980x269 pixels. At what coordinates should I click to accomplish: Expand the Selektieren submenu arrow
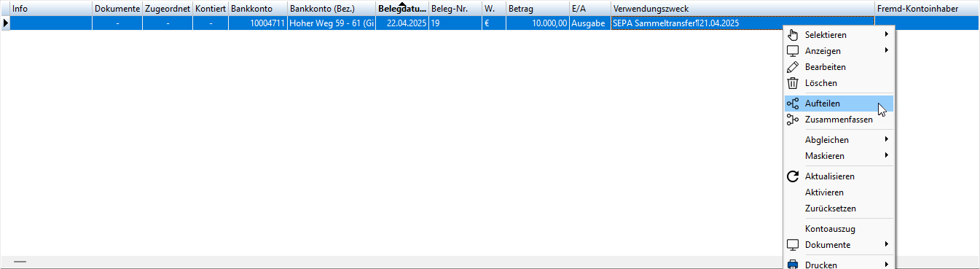(x=887, y=35)
